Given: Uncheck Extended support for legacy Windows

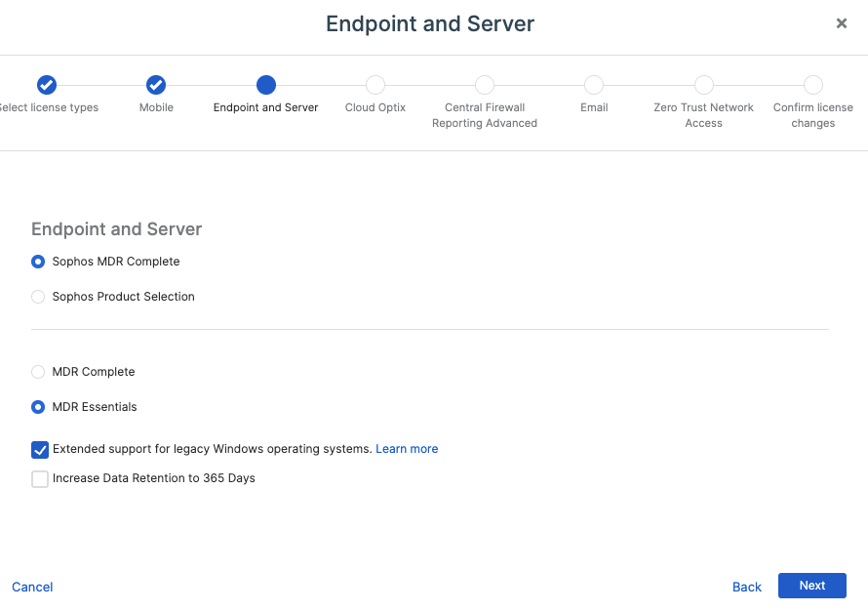Looking at the screenshot, I should tap(40, 450).
